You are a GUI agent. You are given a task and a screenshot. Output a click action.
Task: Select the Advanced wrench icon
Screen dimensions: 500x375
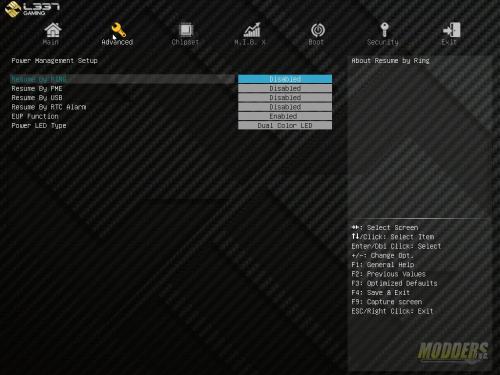pos(118,30)
